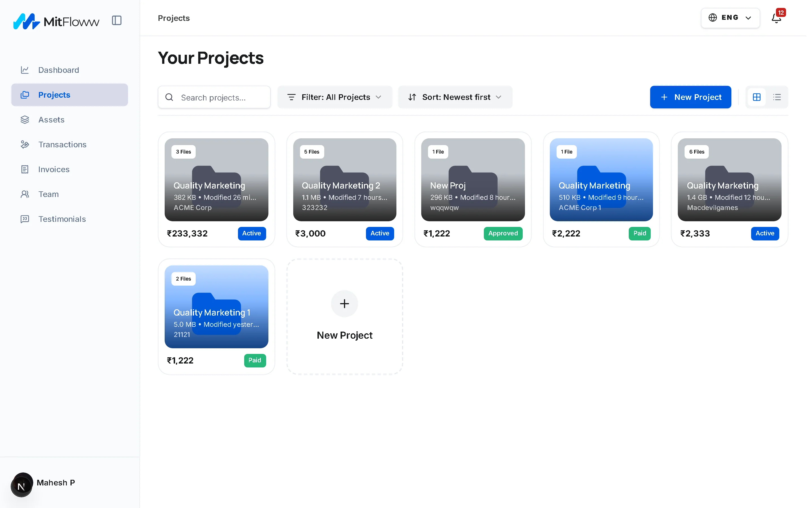Click the Projects breadcrumb title
The width and height of the screenshot is (812, 508).
coord(174,18)
